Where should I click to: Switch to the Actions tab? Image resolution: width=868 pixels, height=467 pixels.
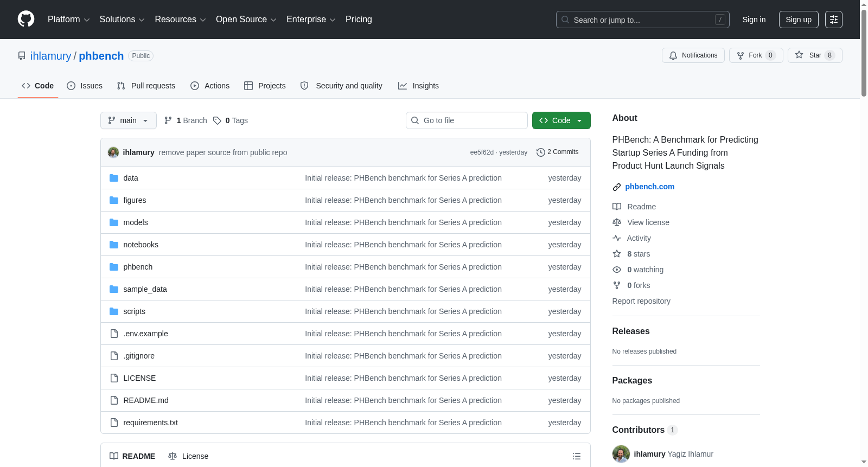coord(210,86)
